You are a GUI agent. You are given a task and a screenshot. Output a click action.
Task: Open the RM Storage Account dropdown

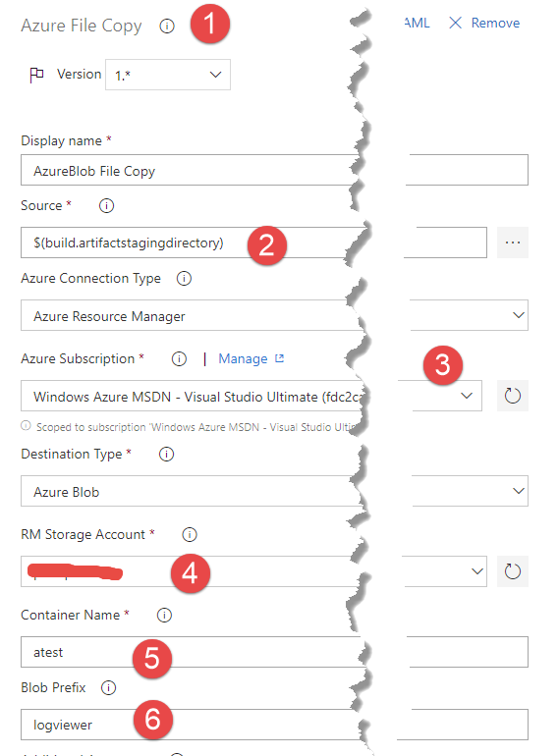pyautogui.click(x=253, y=571)
